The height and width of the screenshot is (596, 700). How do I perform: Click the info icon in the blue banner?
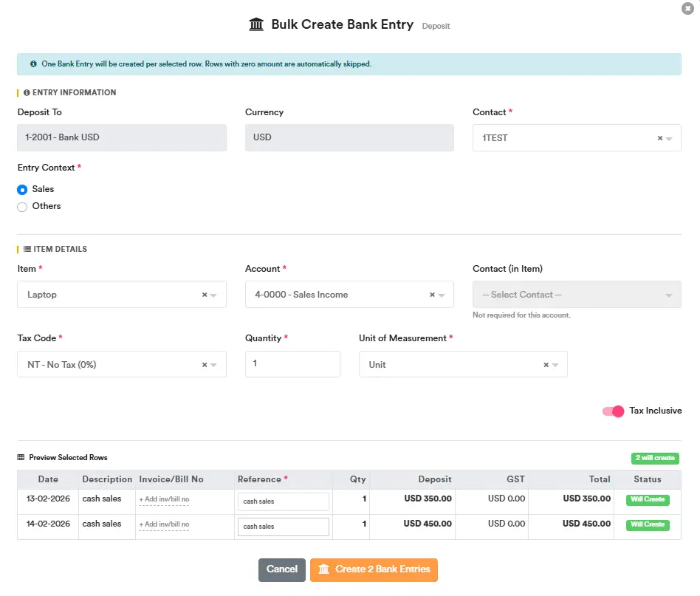tap(34, 64)
